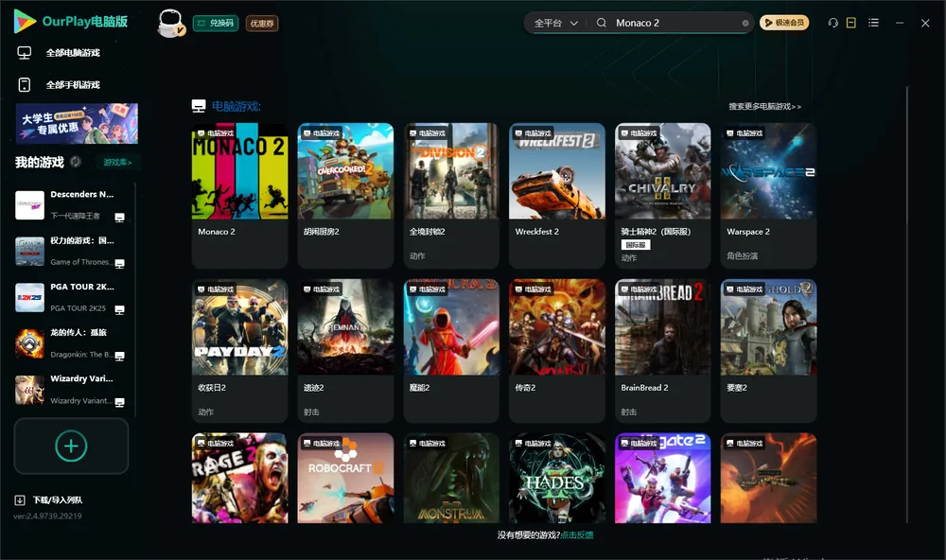This screenshot has width=946, height=560.
Task: Open the 胡闹厨房2 Overcooked card
Action: (345, 196)
